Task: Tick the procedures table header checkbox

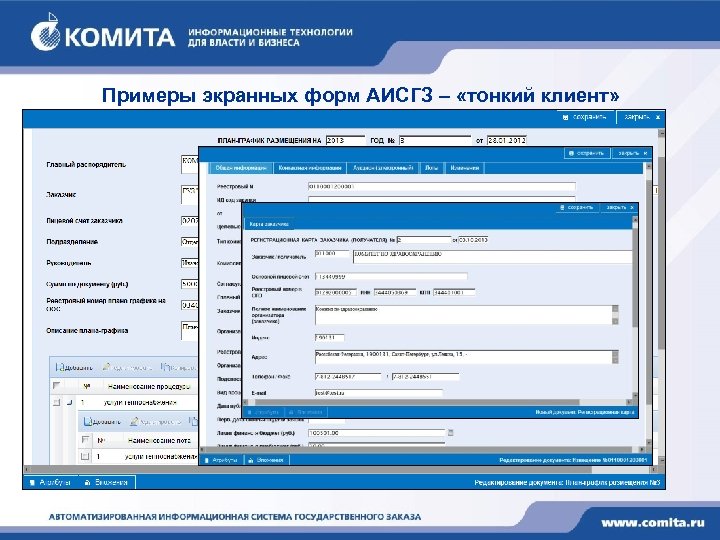Action: coord(56,386)
